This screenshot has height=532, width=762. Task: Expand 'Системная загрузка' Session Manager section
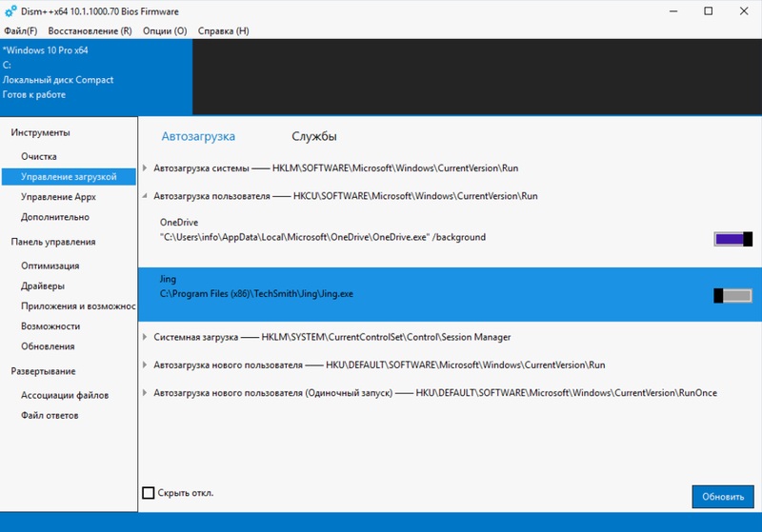145,337
